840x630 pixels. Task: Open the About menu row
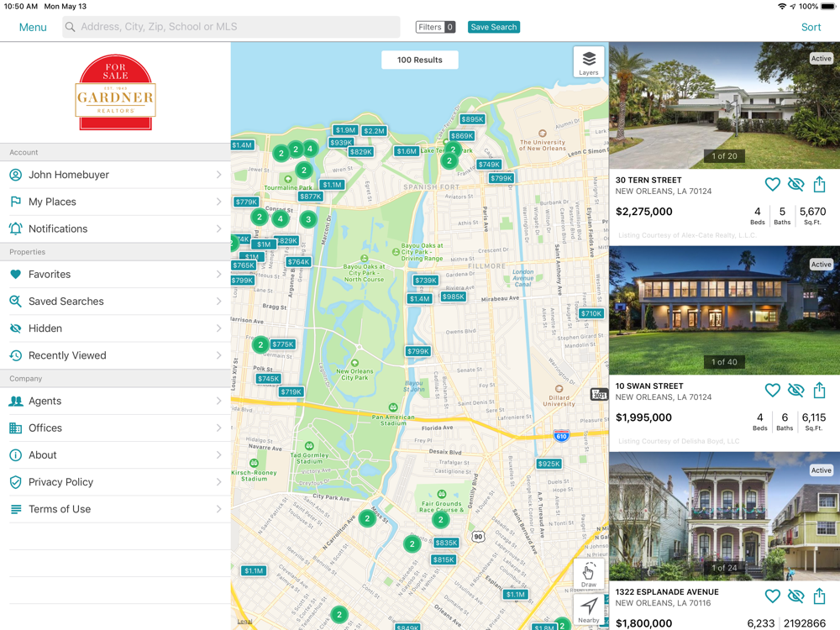115,454
